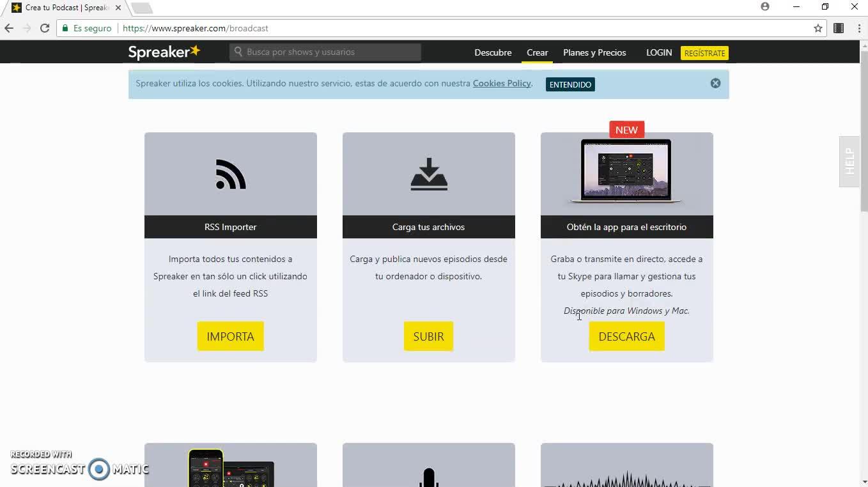Click the upload tray icon
Image resolution: width=868 pixels, height=487 pixels.
429,174
